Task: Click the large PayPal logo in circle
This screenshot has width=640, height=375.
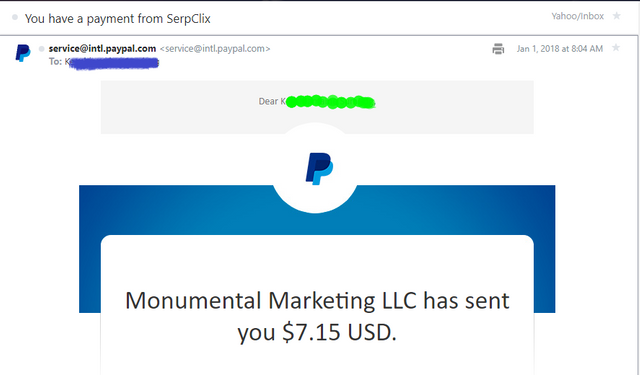Action: click(x=319, y=169)
